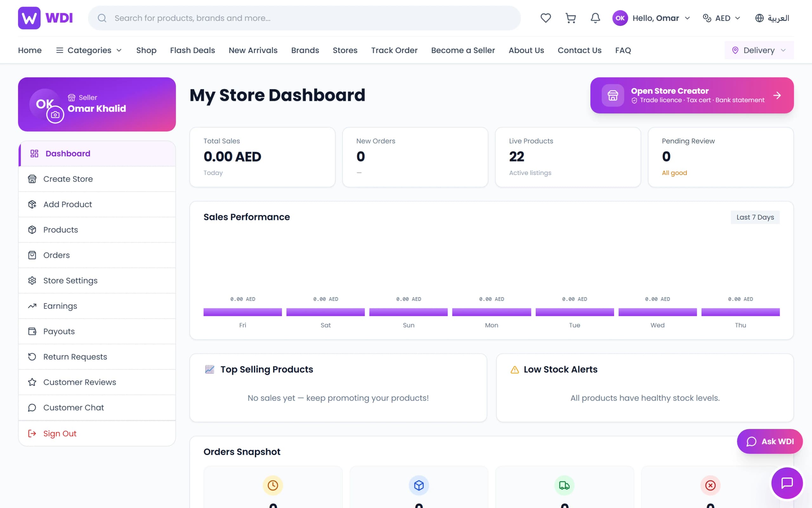This screenshot has height=508, width=812.
Task: Go to New Arrivals
Action: click(x=253, y=50)
